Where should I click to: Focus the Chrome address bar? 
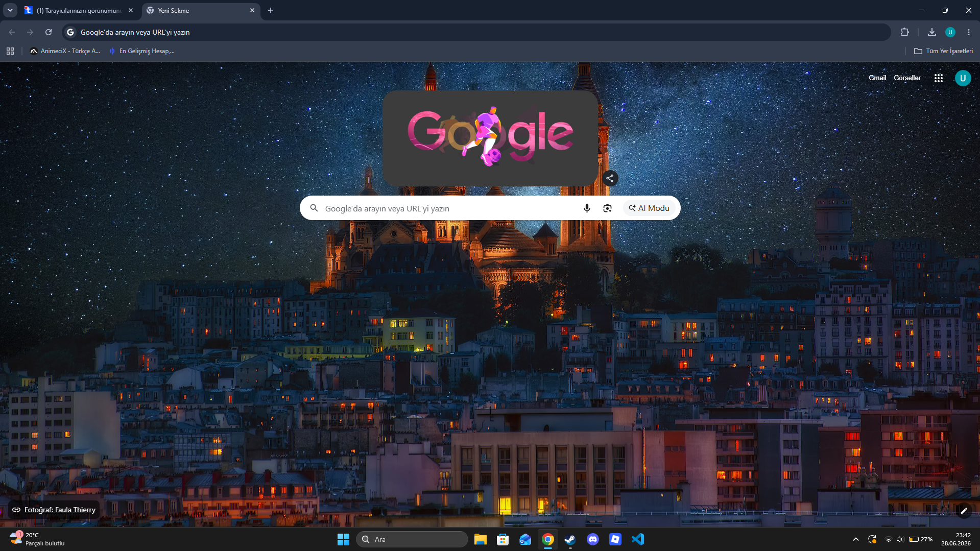tap(476, 32)
